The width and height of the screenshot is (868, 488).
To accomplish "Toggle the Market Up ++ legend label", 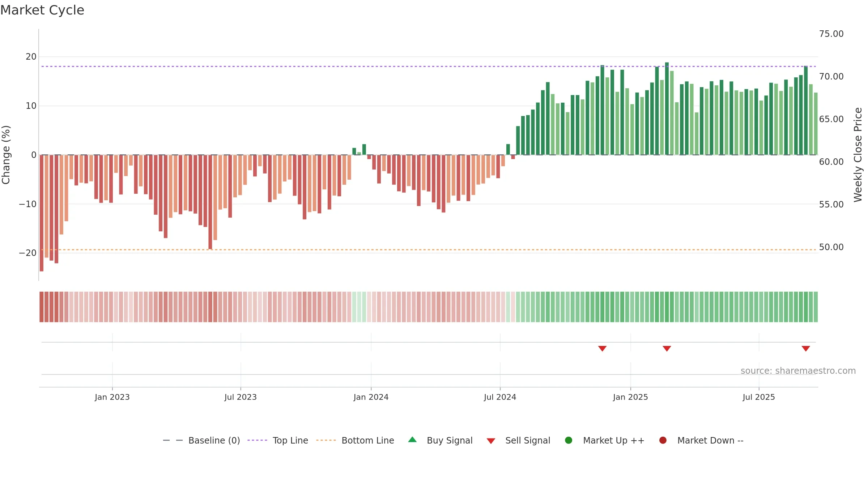I will 614,440.
